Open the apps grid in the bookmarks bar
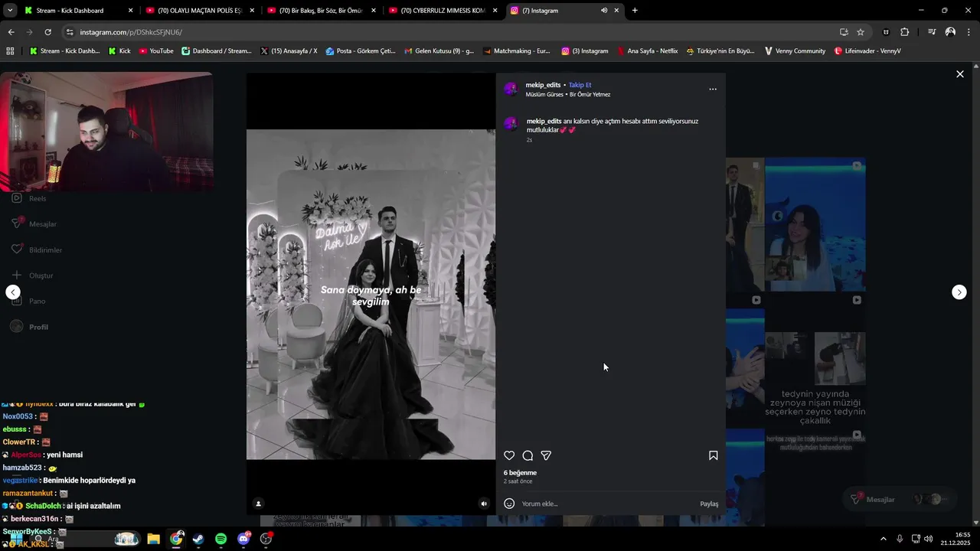Image resolution: width=980 pixels, height=551 pixels. (x=10, y=51)
